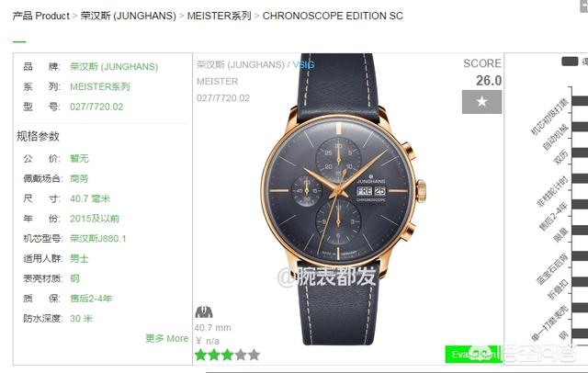Click movement model 荣汉斯J880.1 link
588x373 pixels.
[x=98, y=239]
